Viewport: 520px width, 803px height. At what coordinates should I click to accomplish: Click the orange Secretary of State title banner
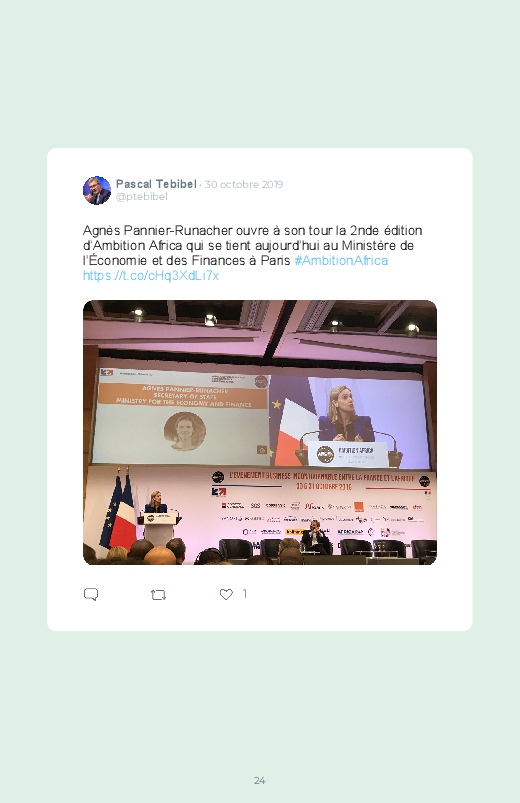183,397
